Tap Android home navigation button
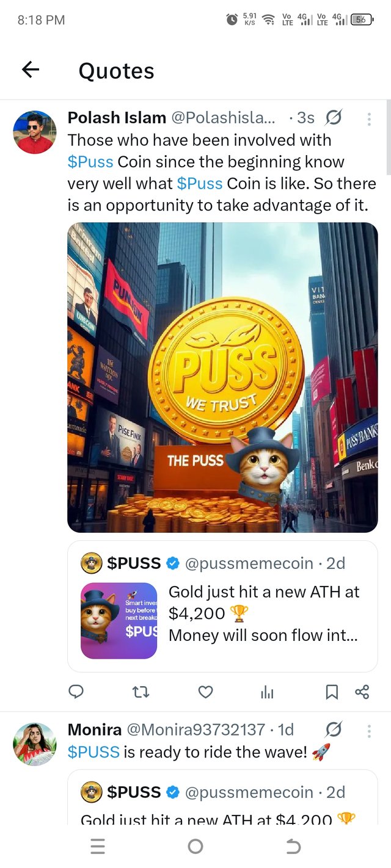Viewport: 391px width, 868px height. pos(195,846)
